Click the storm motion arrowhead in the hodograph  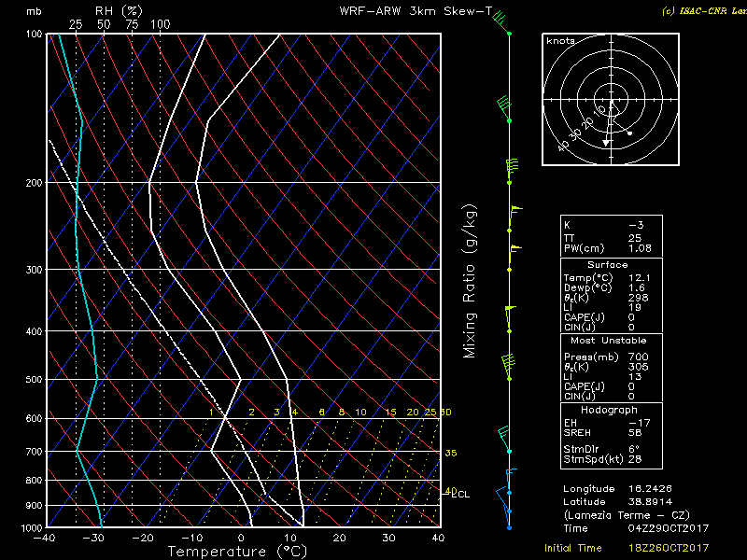(606, 143)
